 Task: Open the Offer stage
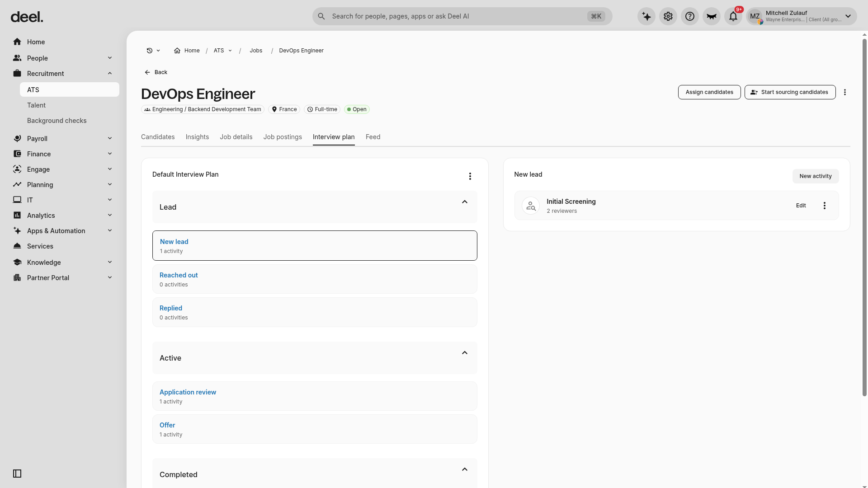[x=315, y=429]
